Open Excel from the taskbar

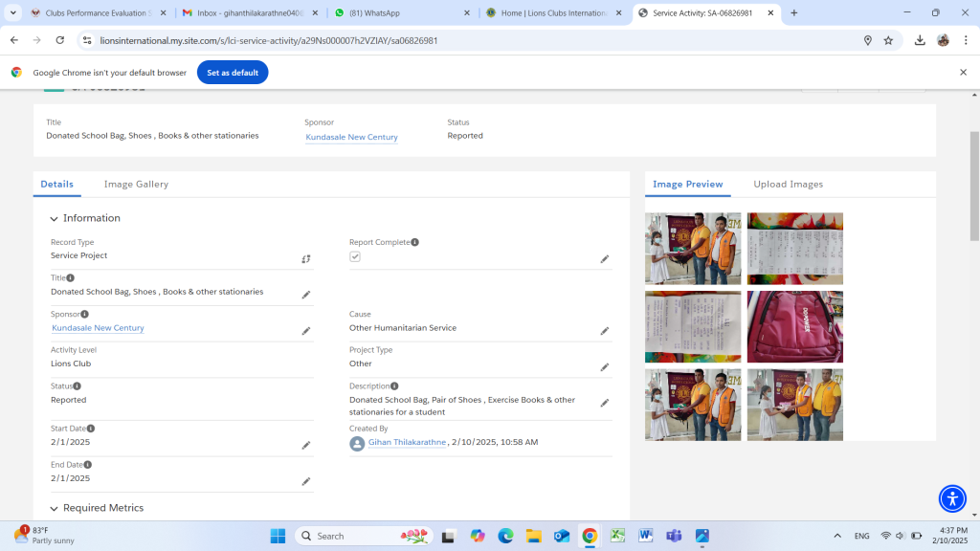[617, 536]
